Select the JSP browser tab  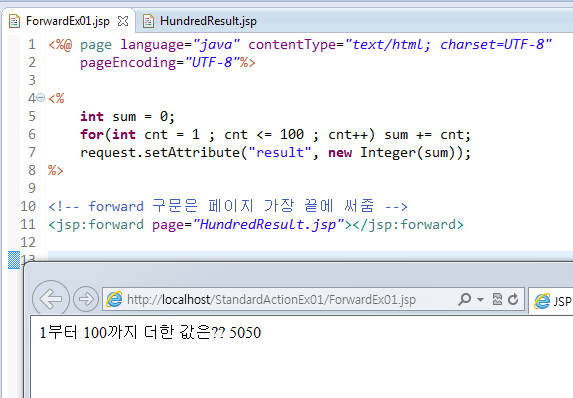coord(551,301)
